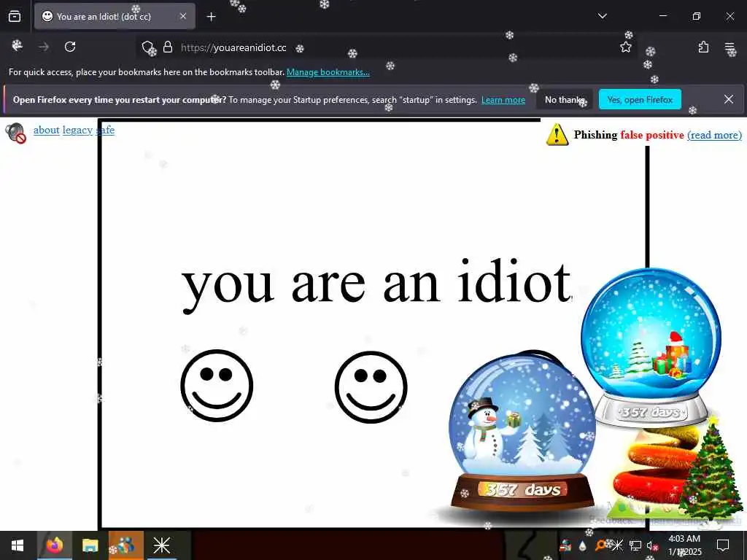Go back to the previous page
This screenshot has height=560, width=747.
(x=18, y=46)
